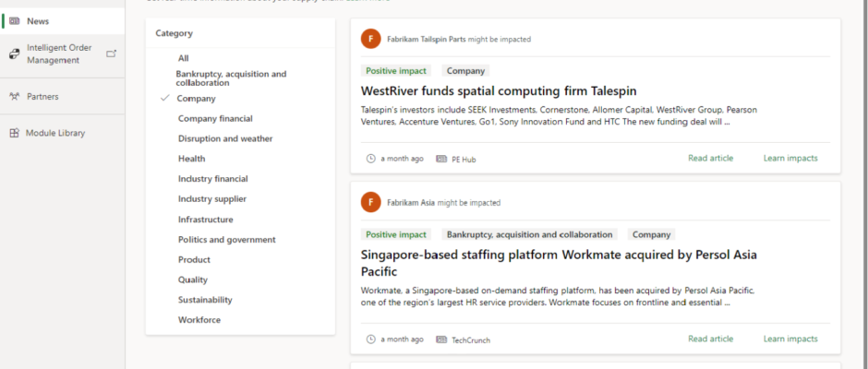868x369 pixels.
Task: Click the clock icon on WestRiver card
Action: coord(371,159)
